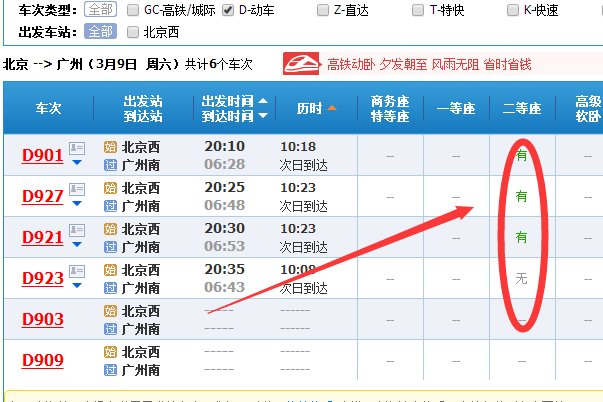
Task: Click the 商务座 特等座 column header
Action: point(390,108)
